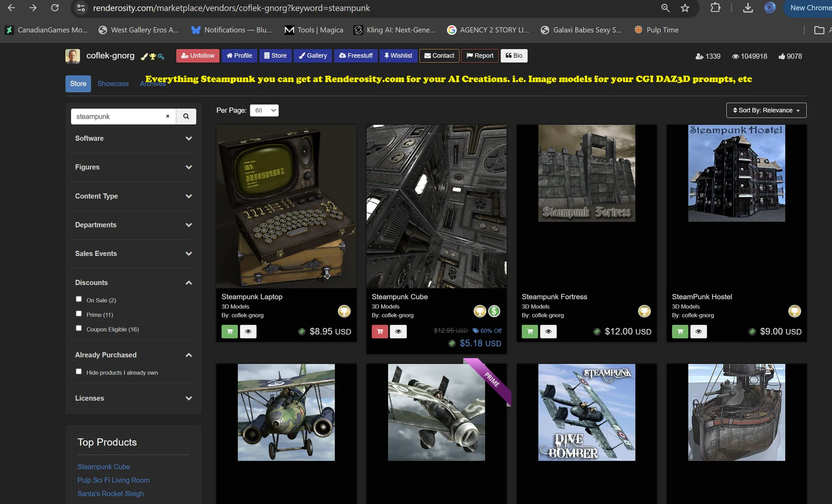Viewport: 832px width, 504px height.
Task: Enable Hide products I already own
Action: point(79,372)
